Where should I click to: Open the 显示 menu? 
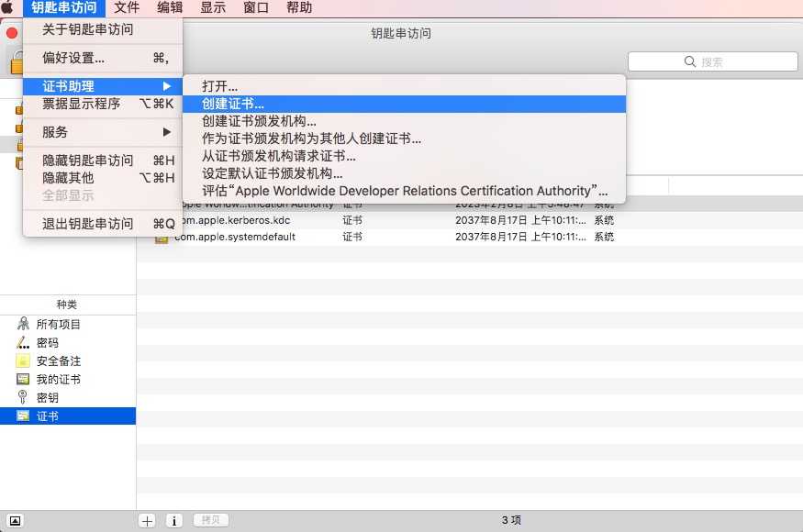213,7
